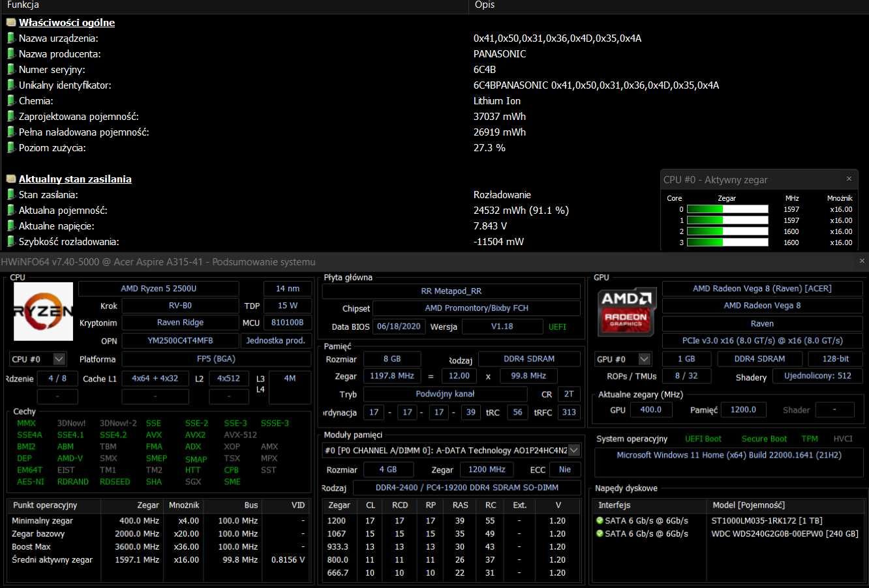The width and height of the screenshot is (869, 588).
Task: Select the Aktualny stan zasilania heading
Action: tap(75, 179)
